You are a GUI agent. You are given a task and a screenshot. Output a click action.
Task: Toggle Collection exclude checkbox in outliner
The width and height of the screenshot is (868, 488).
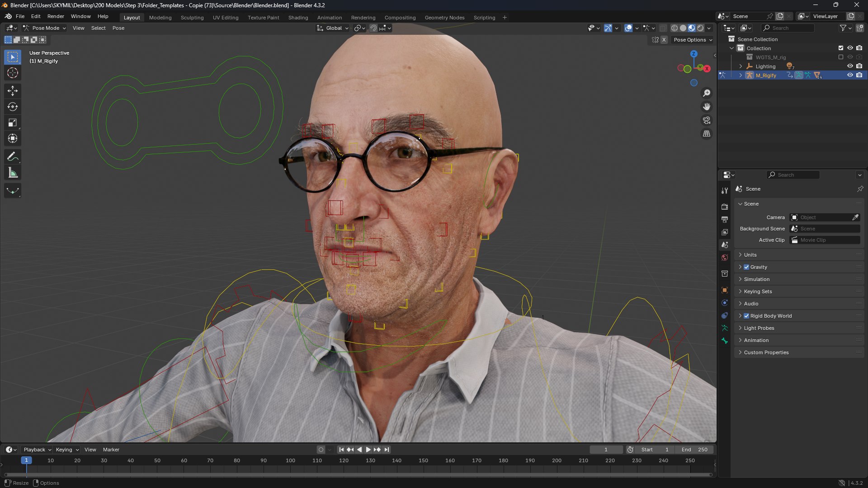[841, 48]
